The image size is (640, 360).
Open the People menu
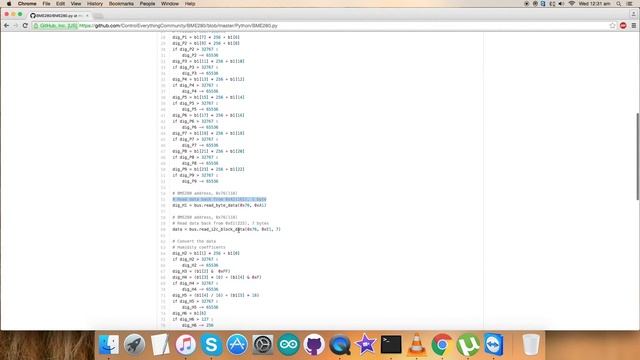point(147,4)
